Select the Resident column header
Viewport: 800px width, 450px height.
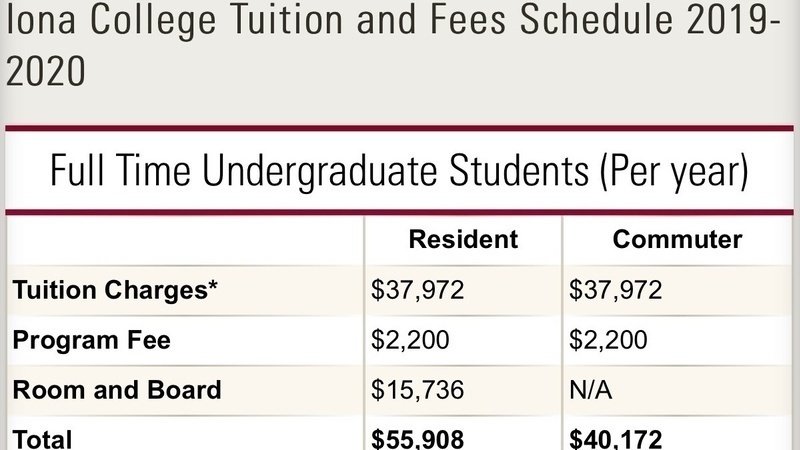pos(463,240)
